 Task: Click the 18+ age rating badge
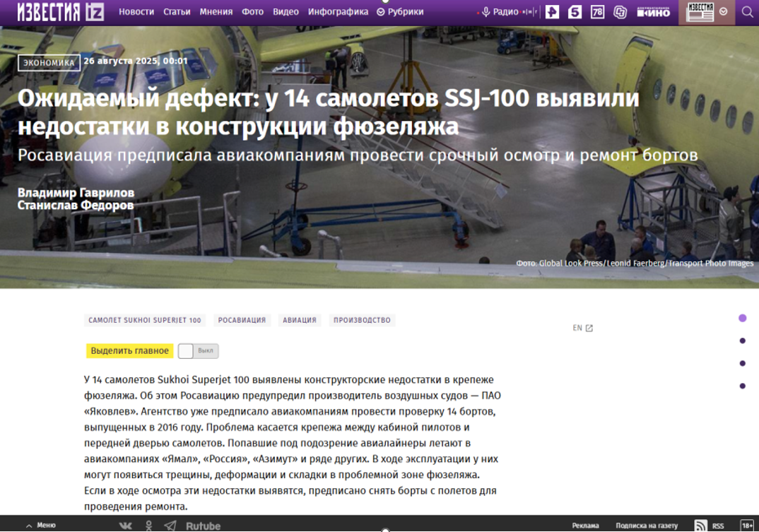coord(748,526)
